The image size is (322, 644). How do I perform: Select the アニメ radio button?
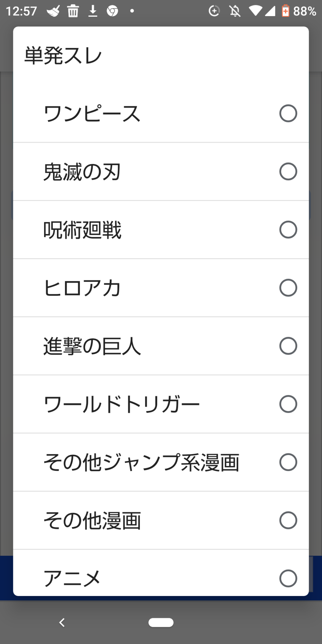288,578
